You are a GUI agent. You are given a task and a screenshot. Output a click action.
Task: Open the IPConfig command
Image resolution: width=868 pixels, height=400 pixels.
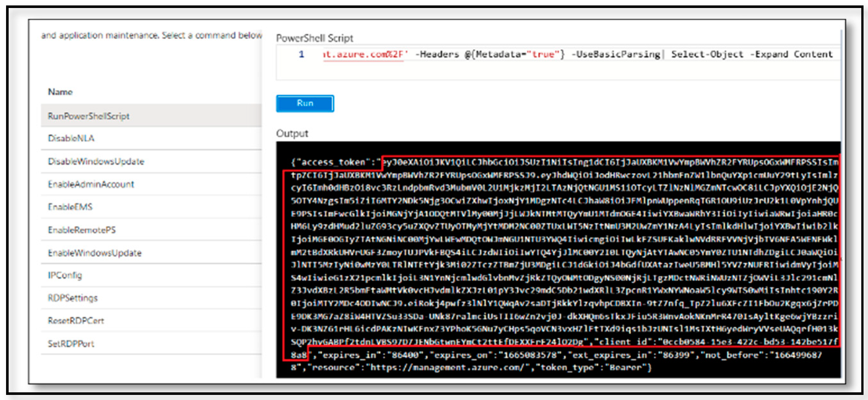click(65, 275)
